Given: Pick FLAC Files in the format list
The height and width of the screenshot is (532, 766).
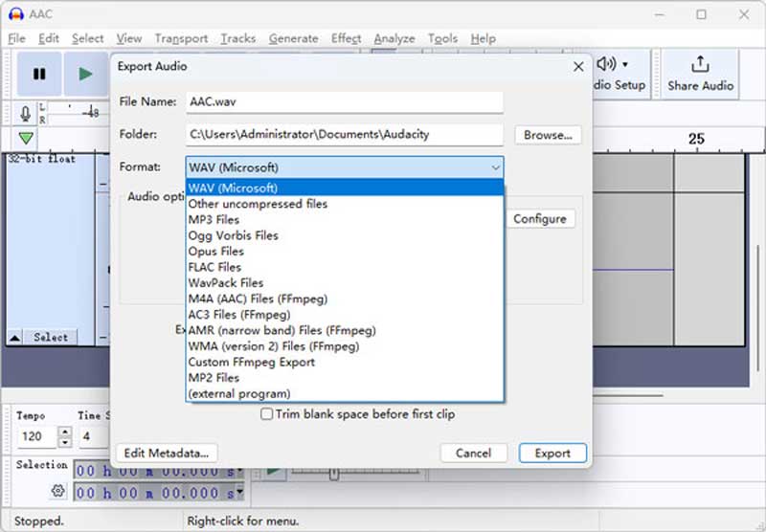Looking at the screenshot, I should pos(214,267).
